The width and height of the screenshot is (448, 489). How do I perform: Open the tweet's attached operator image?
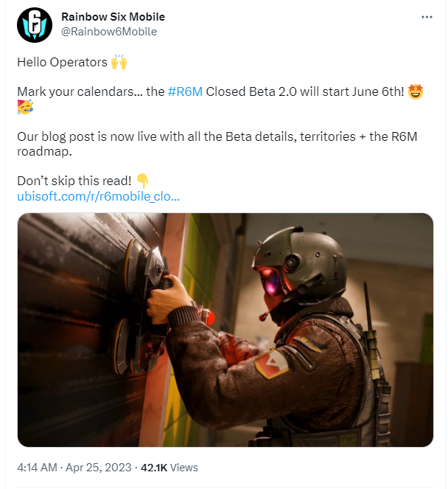pos(225,330)
